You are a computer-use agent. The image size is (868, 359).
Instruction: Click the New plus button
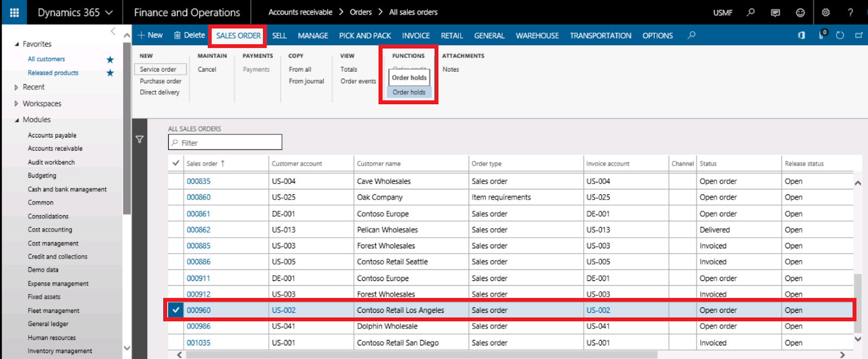pos(150,35)
